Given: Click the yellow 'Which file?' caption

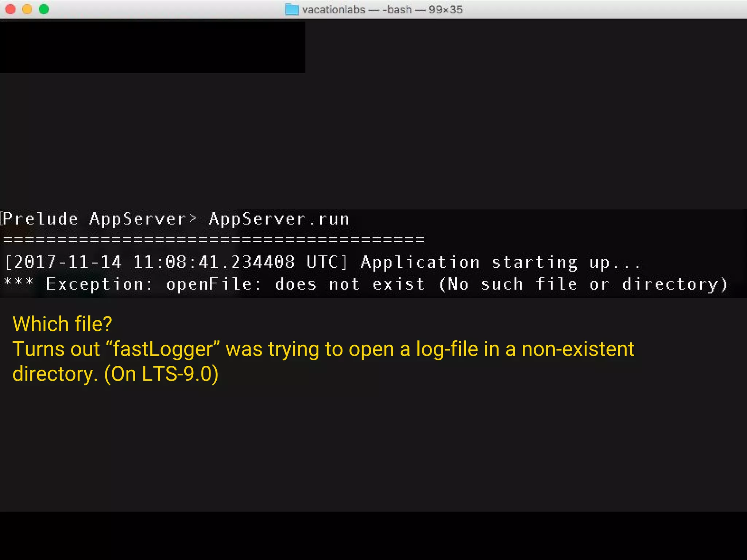Looking at the screenshot, I should 62,324.
